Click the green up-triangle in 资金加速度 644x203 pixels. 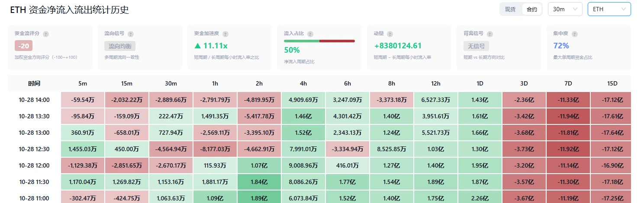(197, 46)
